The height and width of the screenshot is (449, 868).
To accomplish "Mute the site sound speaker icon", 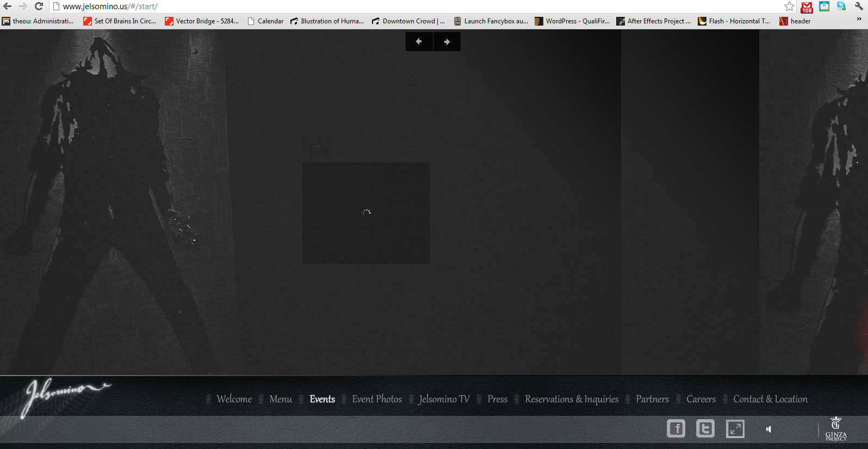I will point(768,429).
